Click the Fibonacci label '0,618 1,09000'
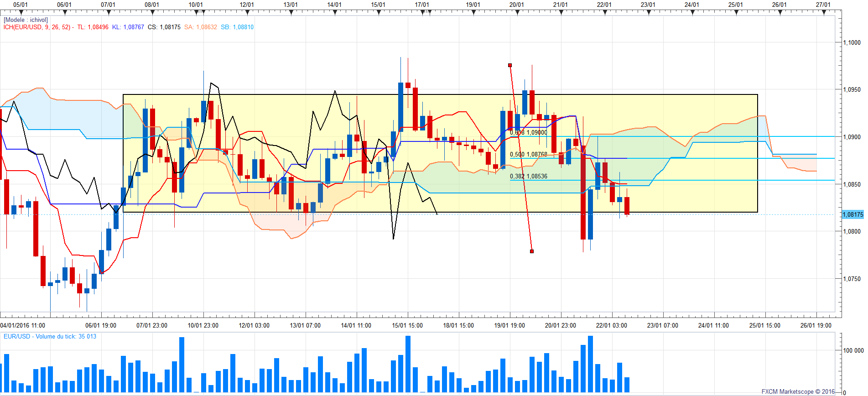 point(529,133)
